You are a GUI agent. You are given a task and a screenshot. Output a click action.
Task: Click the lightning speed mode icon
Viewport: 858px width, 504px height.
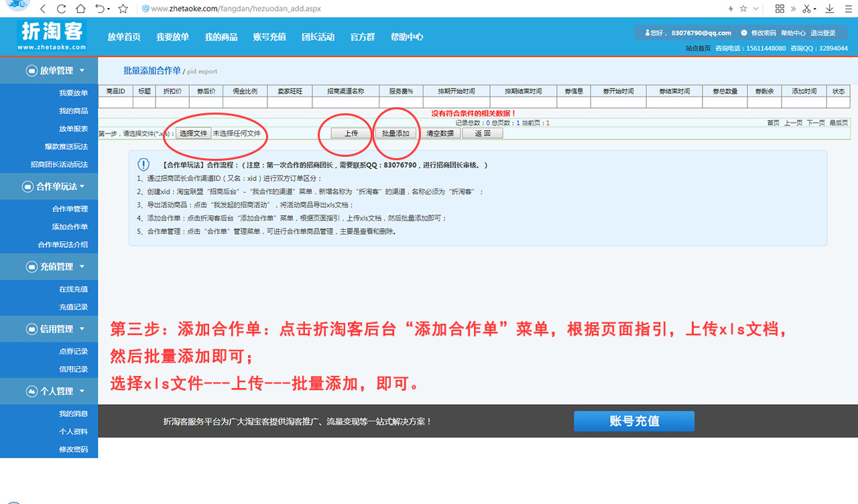coord(730,9)
